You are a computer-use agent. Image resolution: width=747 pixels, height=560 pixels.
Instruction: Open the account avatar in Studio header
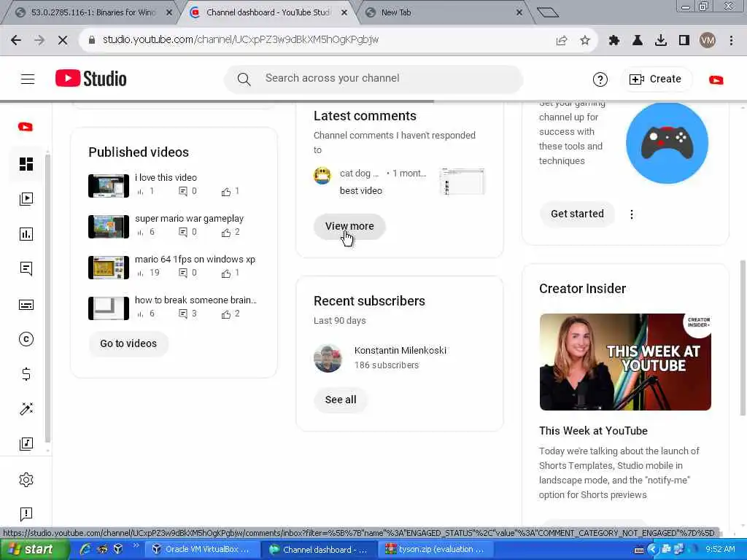pos(716,80)
